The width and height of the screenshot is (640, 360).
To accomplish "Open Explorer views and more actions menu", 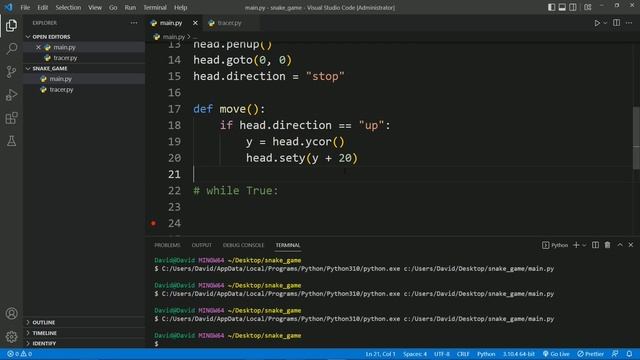I will click(x=134, y=23).
